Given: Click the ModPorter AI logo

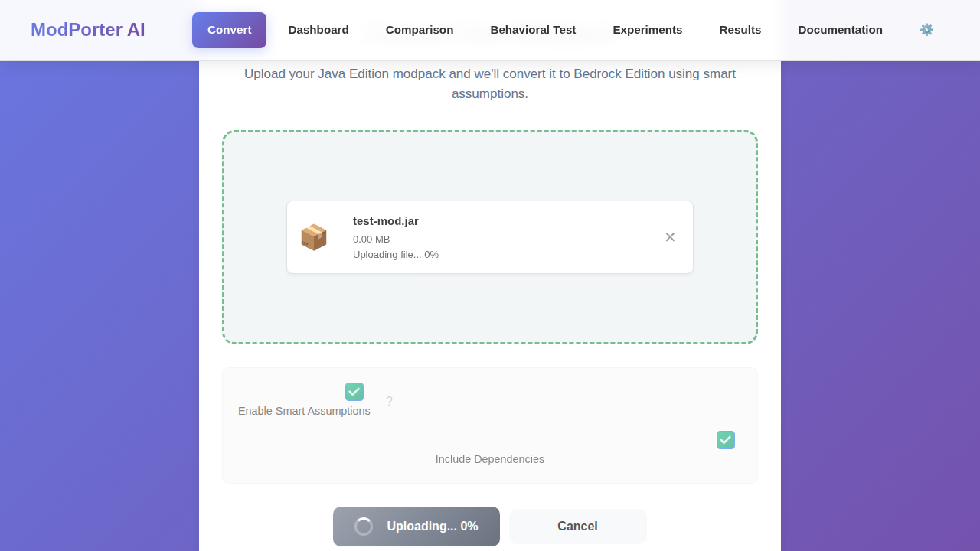Looking at the screenshot, I should click(x=88, y=30).
